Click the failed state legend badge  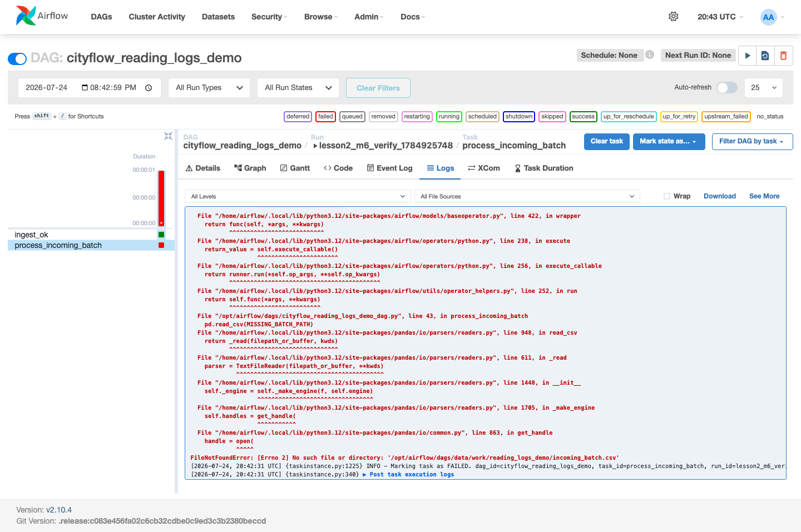tap(325, 116)
